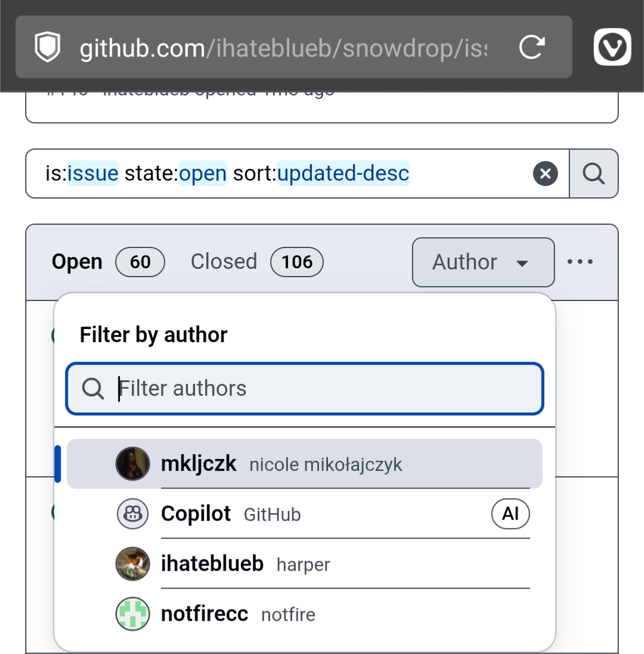
Task: Tap the shield icon in address bar
Action: pos(48,47)
